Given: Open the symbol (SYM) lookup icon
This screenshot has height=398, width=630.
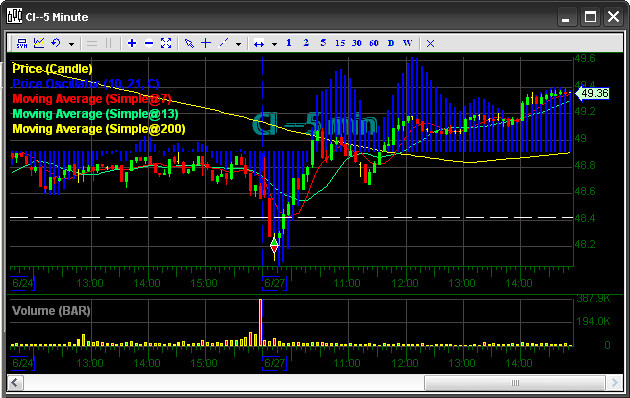Looking at the screenshot, I should 22,43.
